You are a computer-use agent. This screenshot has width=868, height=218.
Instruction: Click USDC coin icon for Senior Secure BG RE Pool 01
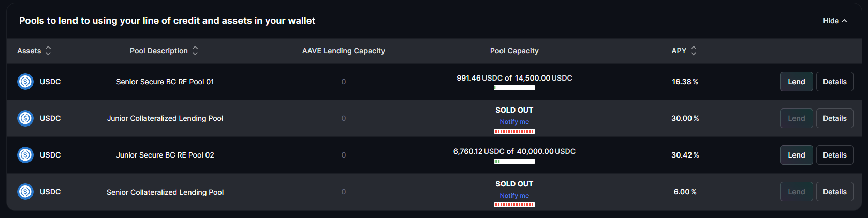25,82
